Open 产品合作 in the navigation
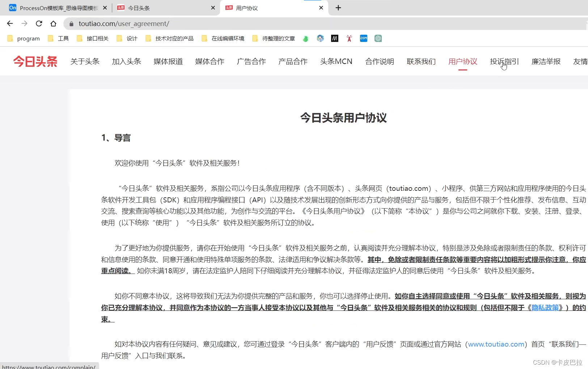 293,61
